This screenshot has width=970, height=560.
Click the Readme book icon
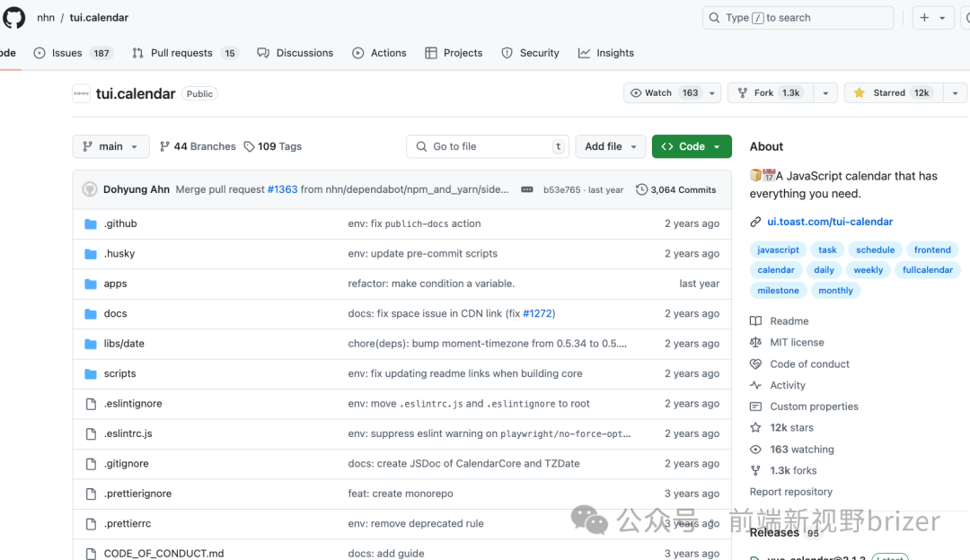point(755,321)
